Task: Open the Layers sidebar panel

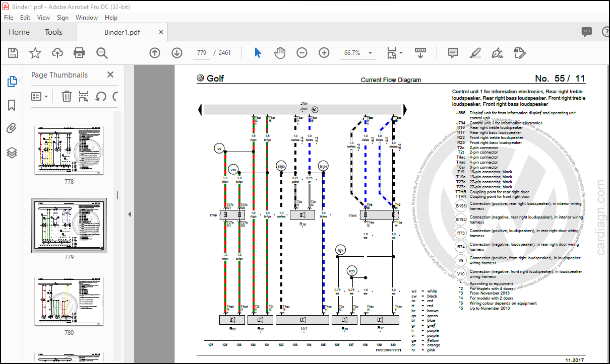Action: click(12, 153)
